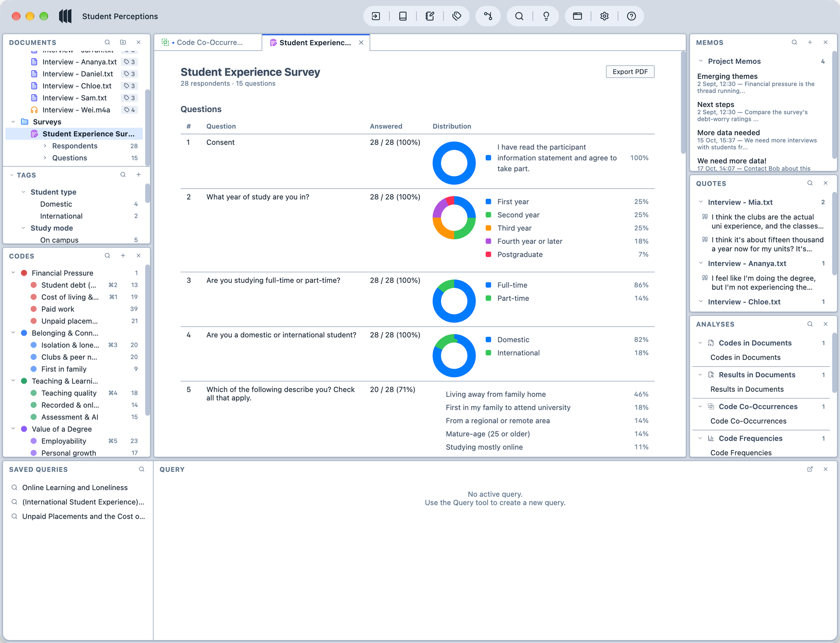
Task: Add a new tag in Tags panel
Action: point(139,175)
